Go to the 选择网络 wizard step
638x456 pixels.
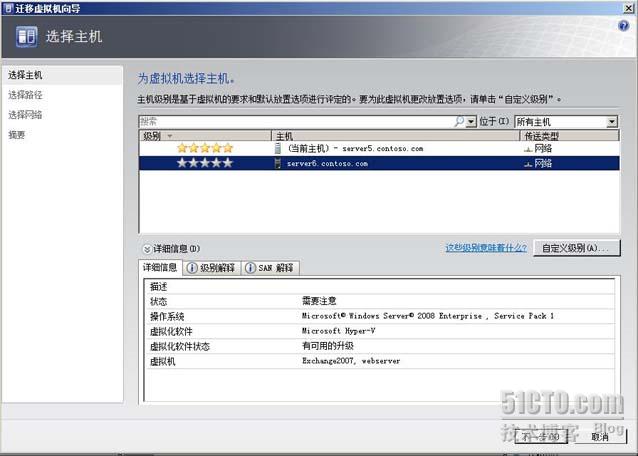click(25, 115)
